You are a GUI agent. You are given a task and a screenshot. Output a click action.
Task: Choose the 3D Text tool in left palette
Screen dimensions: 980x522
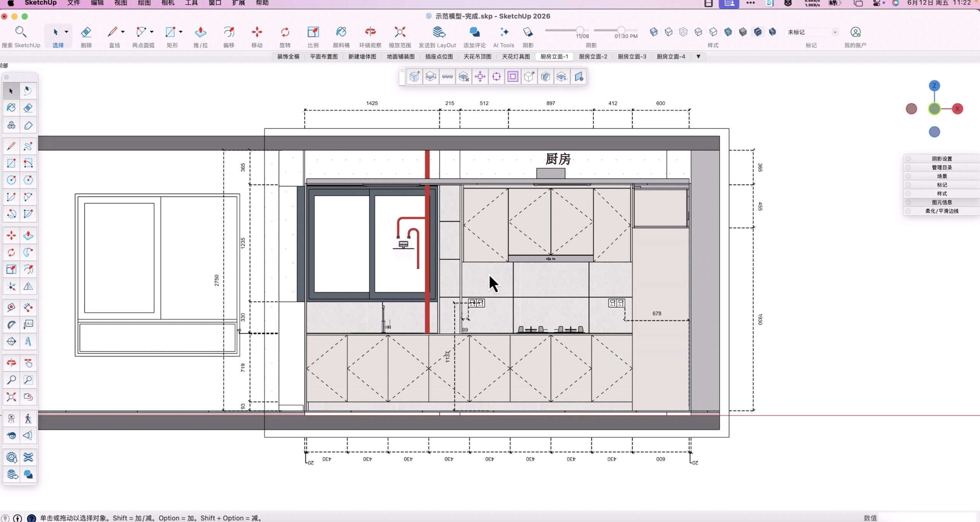pyautogui.click(x=28, y=341)
